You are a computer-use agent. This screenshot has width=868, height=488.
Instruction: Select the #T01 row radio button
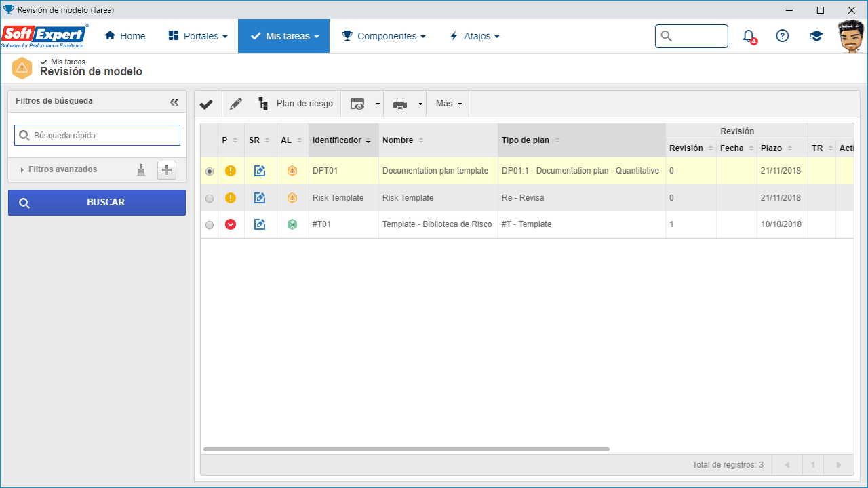pos(209,225)
